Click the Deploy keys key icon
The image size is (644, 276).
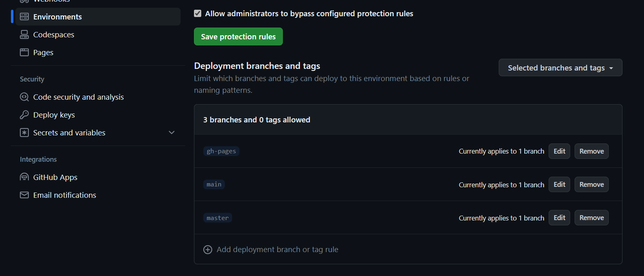point(24,115)
